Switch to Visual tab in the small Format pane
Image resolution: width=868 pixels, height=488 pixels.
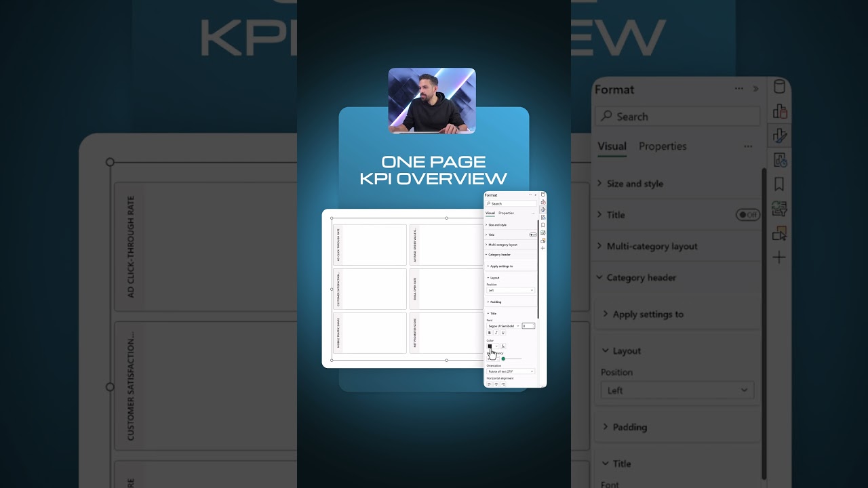coord(490,213)
